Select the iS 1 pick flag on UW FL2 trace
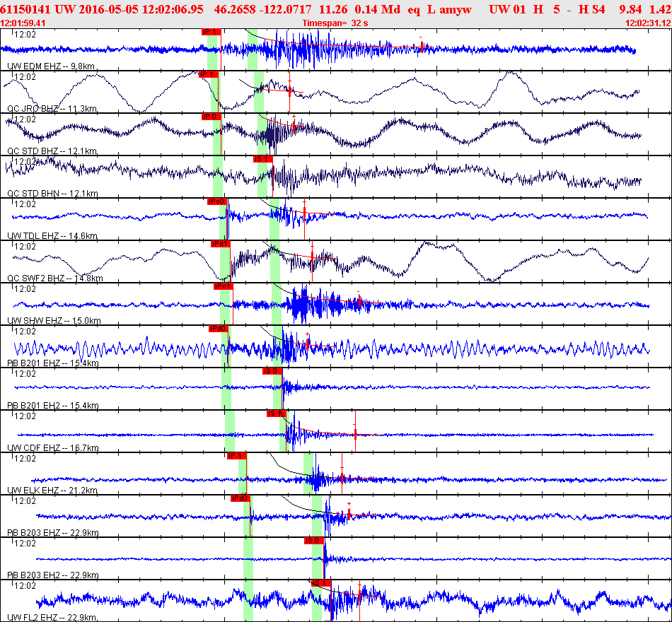Image resolution: width=672 pixels, height=622 pixels. point(321,583)
